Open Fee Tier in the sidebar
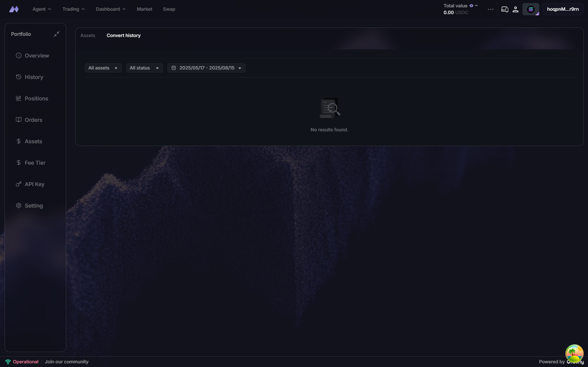588x367 pixels. (x=35, y=163)
